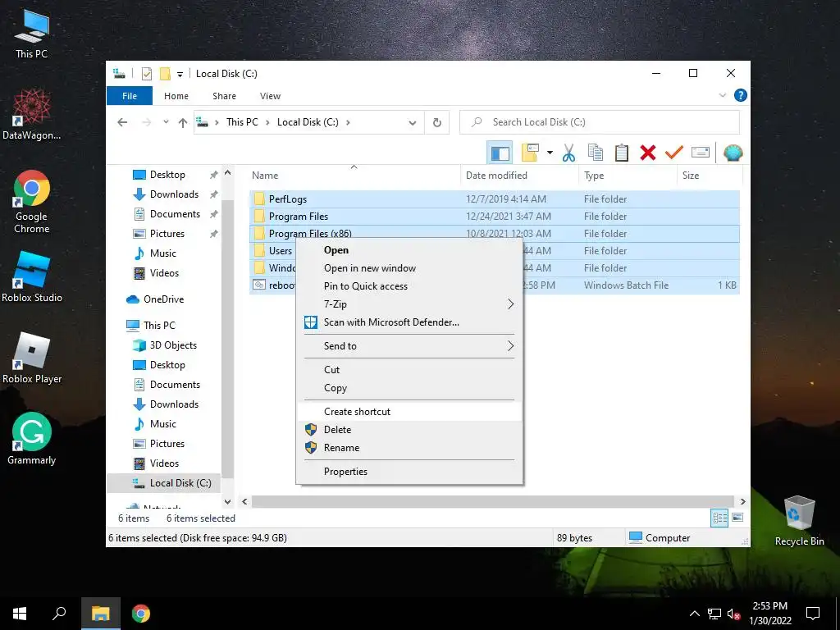Choose Copy in context menu
The height and width of the screenshot is (630, 840).
pyautogui.click(x=409, y=388)
